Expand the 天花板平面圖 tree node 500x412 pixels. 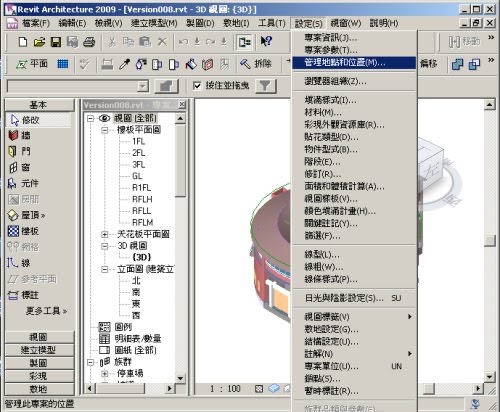click(x=104, y=234)
